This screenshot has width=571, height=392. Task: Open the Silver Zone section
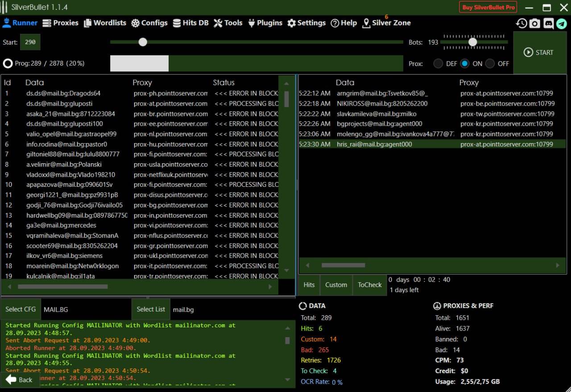coord(386,23)
